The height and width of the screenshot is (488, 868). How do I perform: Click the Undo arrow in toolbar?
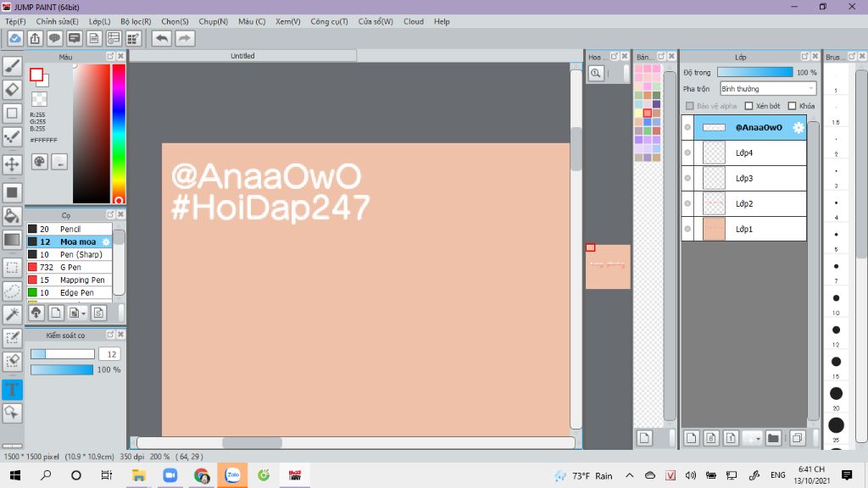pyautogui.click(x=162, y=38)
